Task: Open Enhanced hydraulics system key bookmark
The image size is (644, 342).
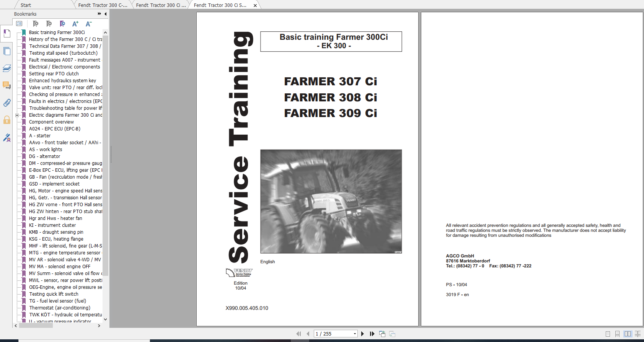Action: pos(62,81)
